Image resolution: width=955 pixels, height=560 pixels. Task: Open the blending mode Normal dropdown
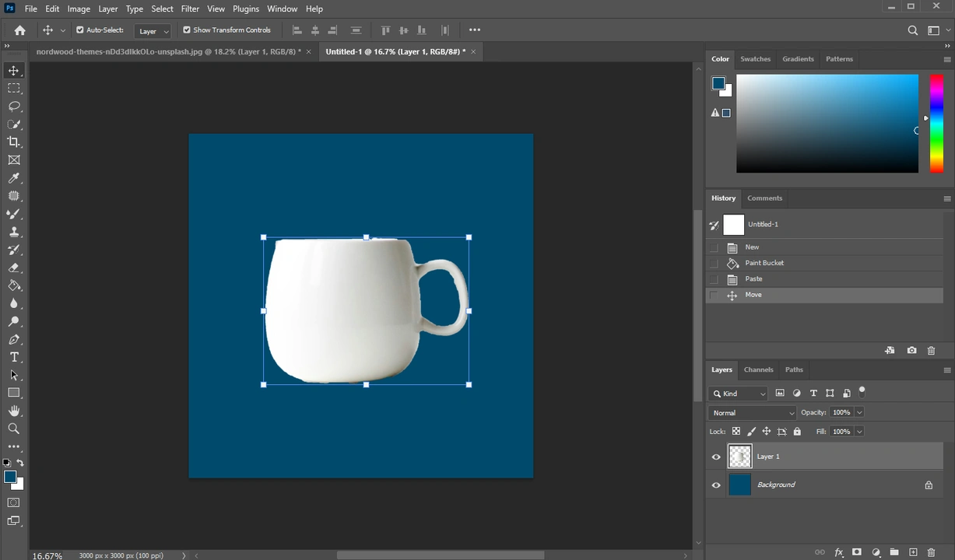pos(752,413)
